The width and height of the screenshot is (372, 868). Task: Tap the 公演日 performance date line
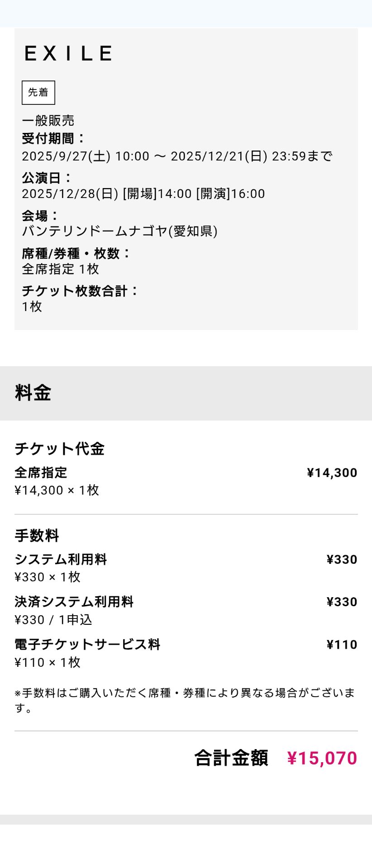point(143,194)
